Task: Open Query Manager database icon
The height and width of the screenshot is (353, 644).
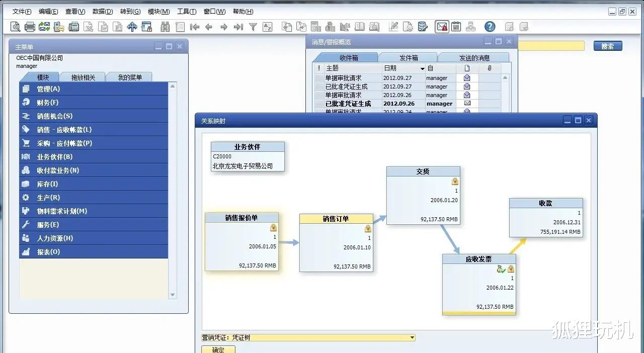Action: coord(423,27)
